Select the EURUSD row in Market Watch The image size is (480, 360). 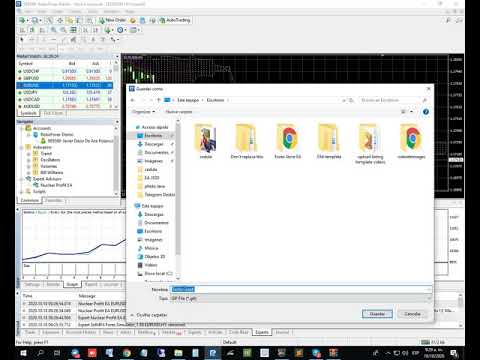[x=65, y=85]
